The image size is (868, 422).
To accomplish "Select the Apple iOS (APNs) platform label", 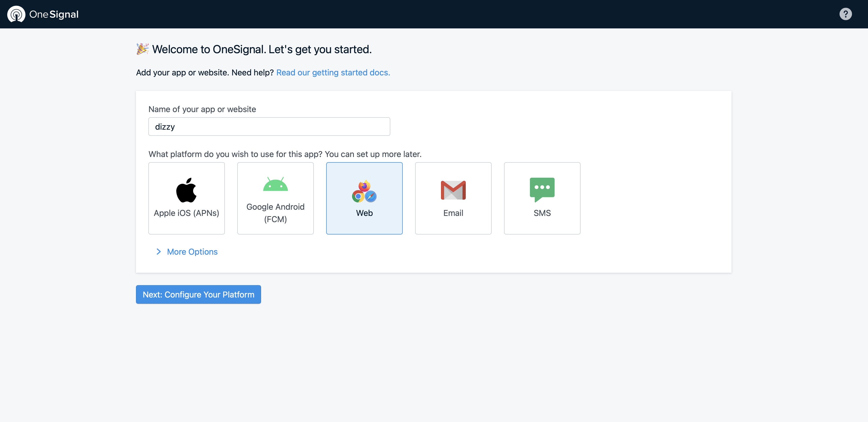I will [186, 213].
